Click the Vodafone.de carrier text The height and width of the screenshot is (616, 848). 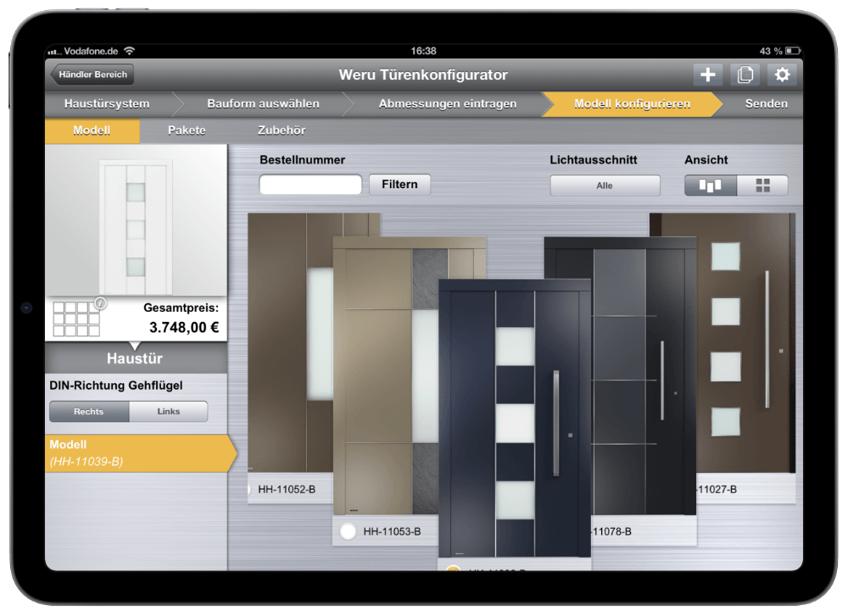click(91, 52)
